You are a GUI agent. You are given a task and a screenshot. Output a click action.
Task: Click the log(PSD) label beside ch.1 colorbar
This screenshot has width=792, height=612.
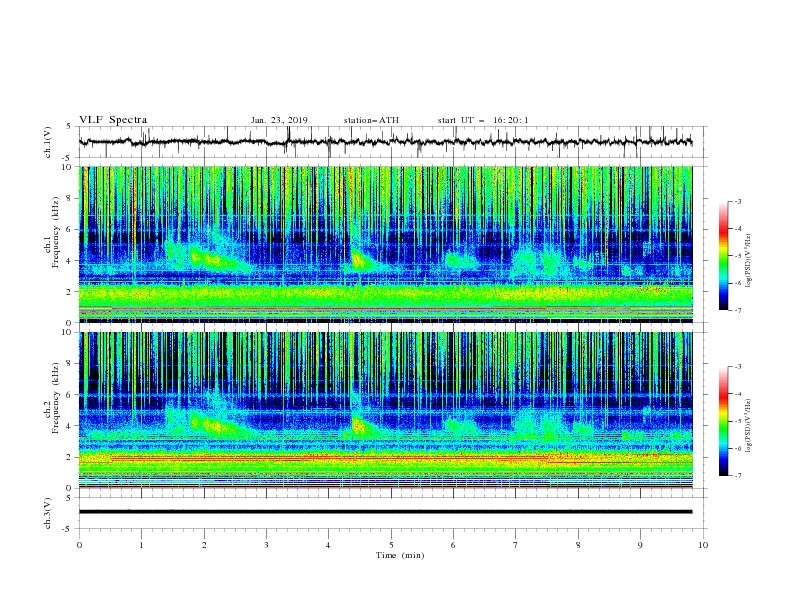[748, 261]
